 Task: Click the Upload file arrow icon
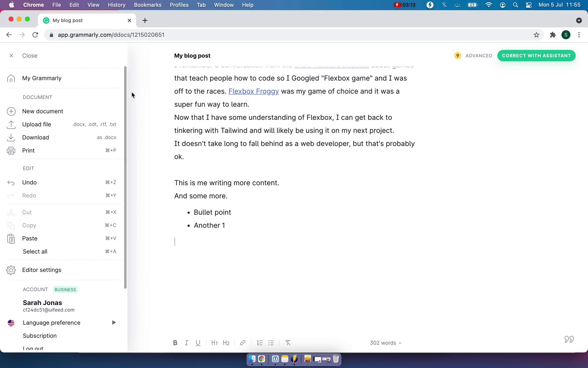11,124
